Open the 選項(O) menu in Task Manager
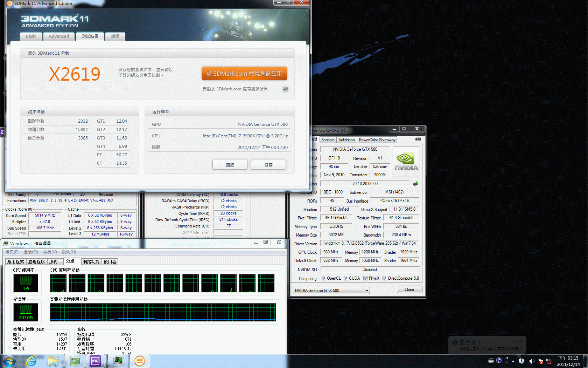 (x=31, y=252)
